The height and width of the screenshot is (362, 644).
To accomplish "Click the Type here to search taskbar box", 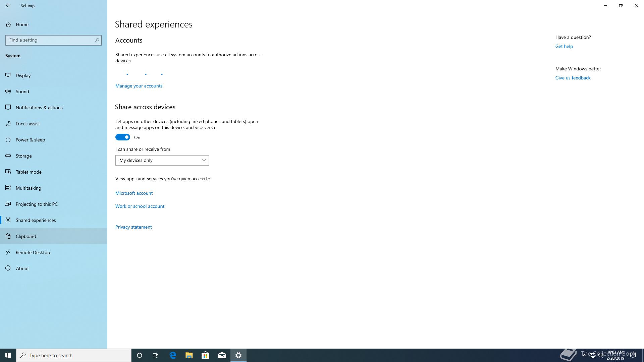I will pos(74,355).
